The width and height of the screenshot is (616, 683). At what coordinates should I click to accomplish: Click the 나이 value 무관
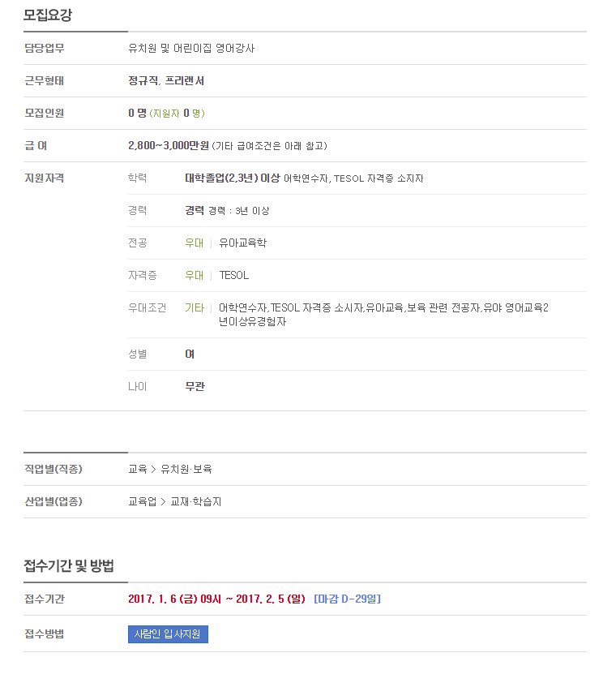pos(195,386)
